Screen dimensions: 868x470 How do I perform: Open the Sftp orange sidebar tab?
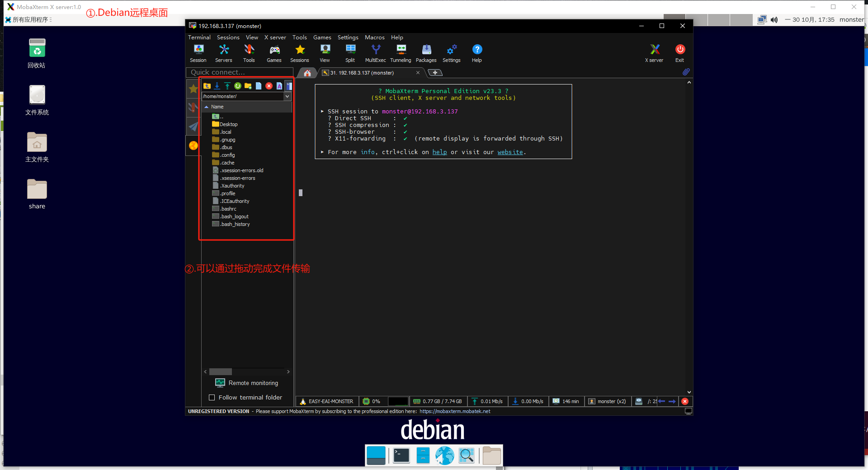[193, 146]
